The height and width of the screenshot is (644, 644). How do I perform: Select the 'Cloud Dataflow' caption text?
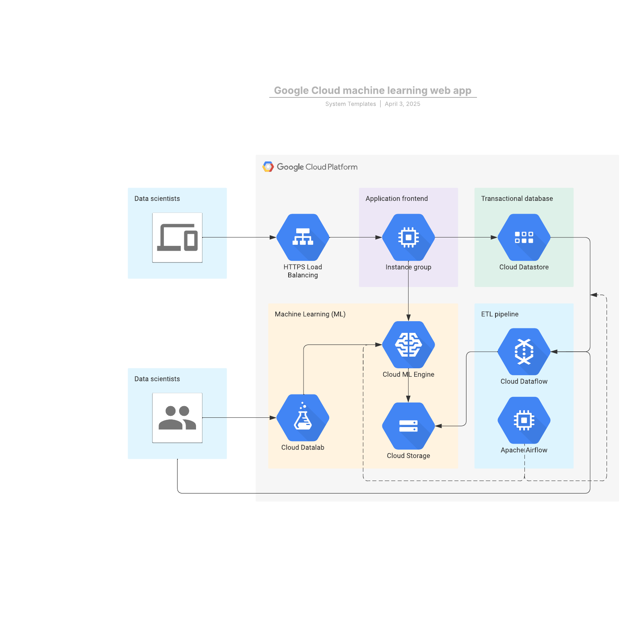click(524, 381)
